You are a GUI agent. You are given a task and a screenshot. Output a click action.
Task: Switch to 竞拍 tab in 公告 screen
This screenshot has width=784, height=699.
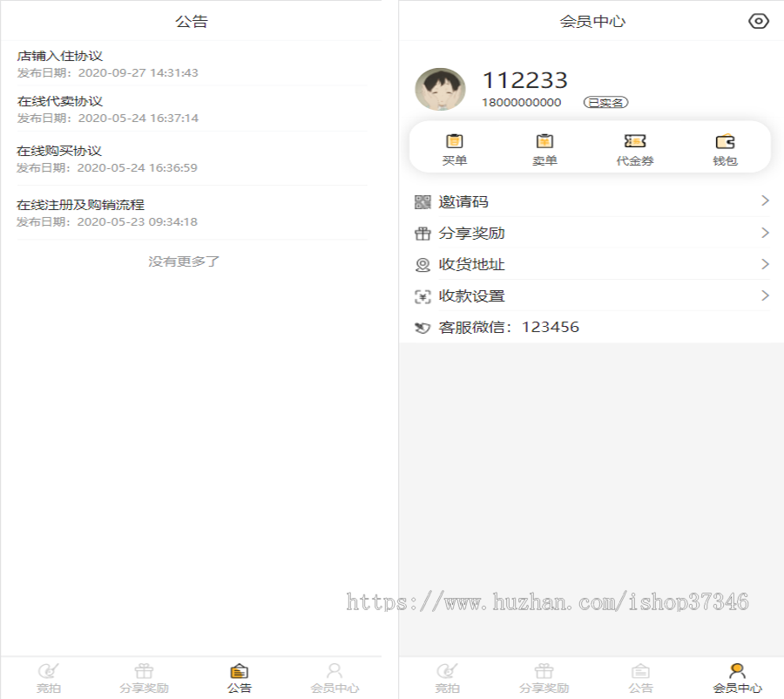pyautogui.click(x=49, y=678)
